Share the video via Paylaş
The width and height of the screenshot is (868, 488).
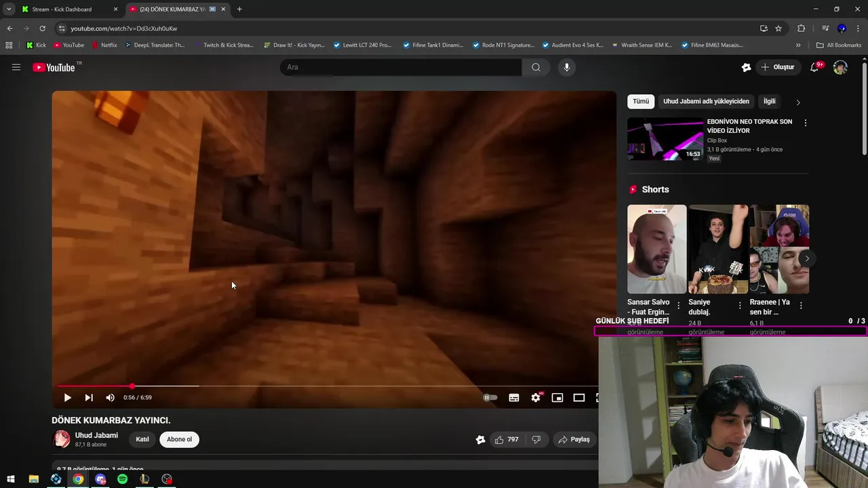[x=574, y=440]
